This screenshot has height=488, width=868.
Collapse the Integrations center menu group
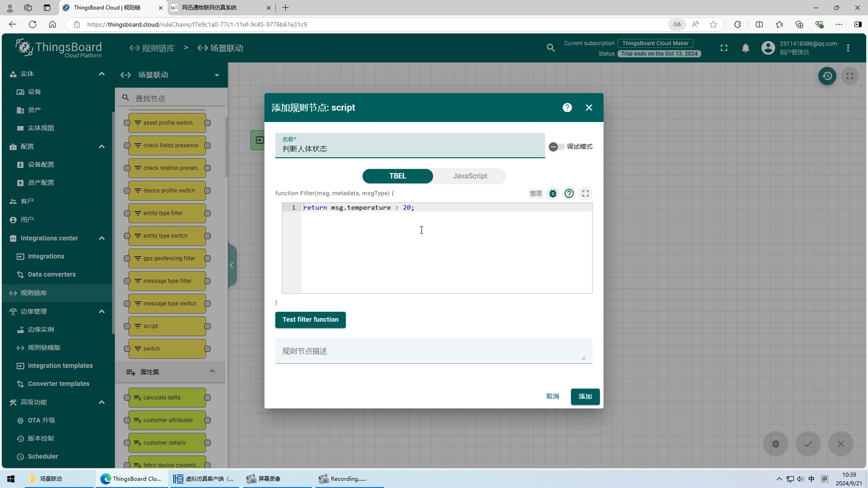[x=102, y=238]
